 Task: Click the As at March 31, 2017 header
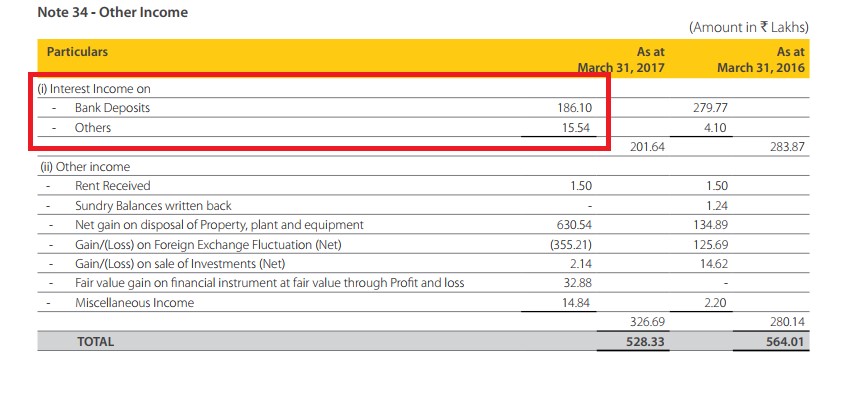621,60
